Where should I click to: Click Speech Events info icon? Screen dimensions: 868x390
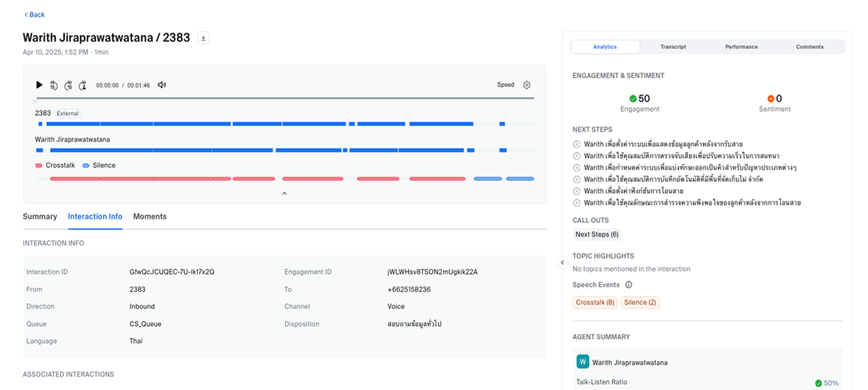click(629, 285)
